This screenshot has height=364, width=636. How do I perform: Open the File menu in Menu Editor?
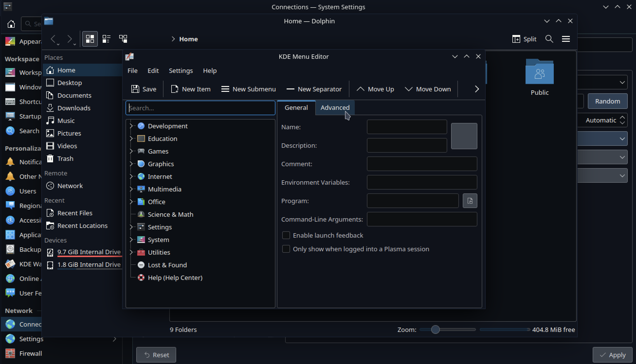tap(132, 71)
